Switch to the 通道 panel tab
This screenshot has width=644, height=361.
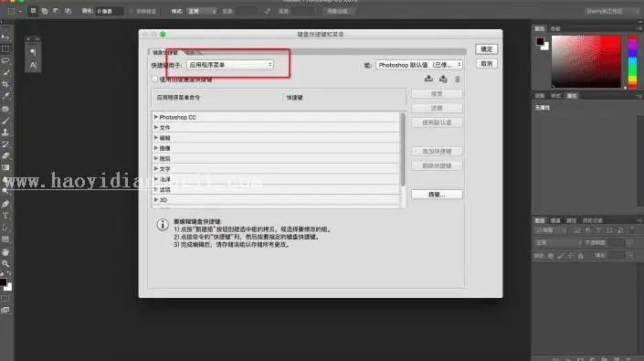click(x=555, y=220)
